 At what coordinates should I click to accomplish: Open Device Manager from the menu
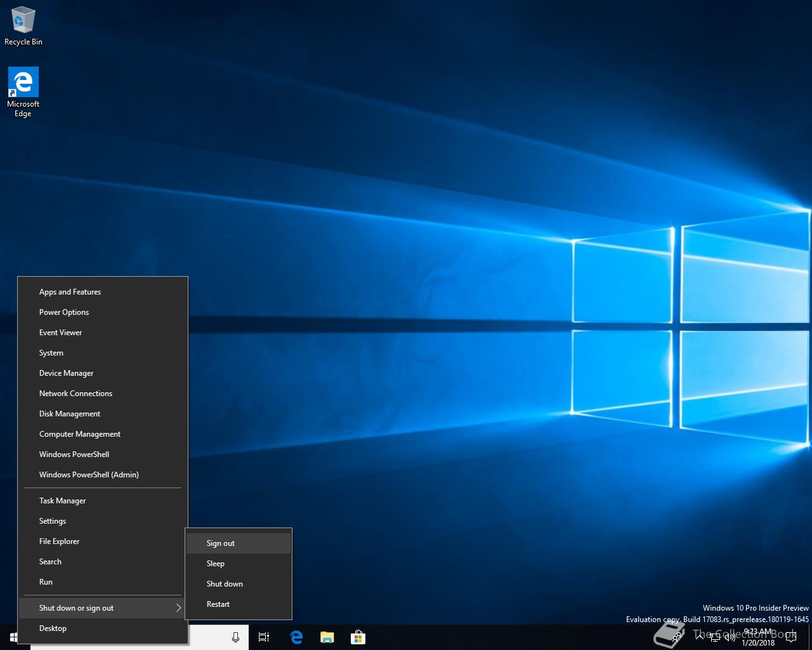[x=66, y=373]
